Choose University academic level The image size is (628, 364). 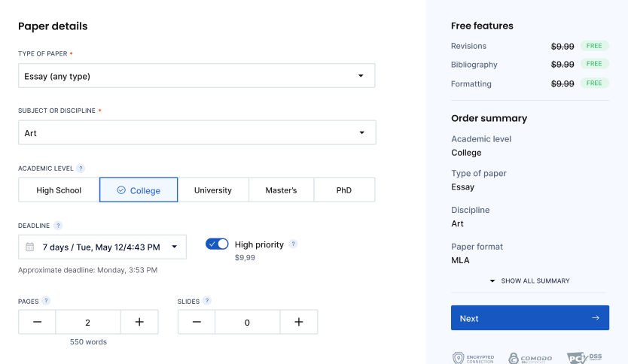click(x=213, y=190)
